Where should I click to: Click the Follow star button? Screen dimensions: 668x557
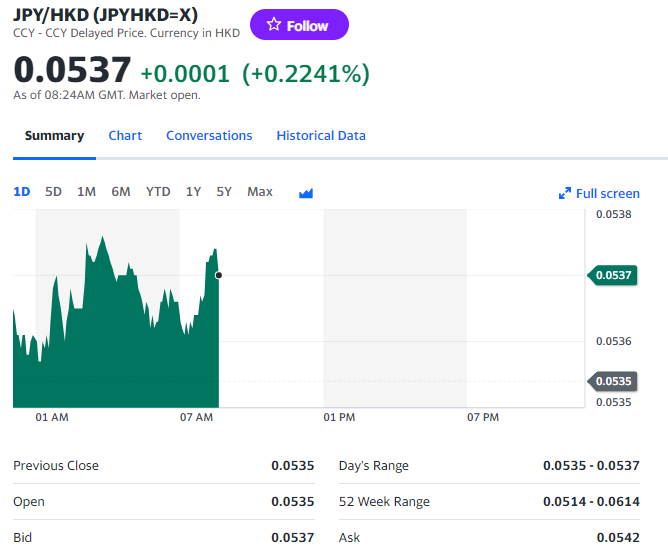point(298,25)
